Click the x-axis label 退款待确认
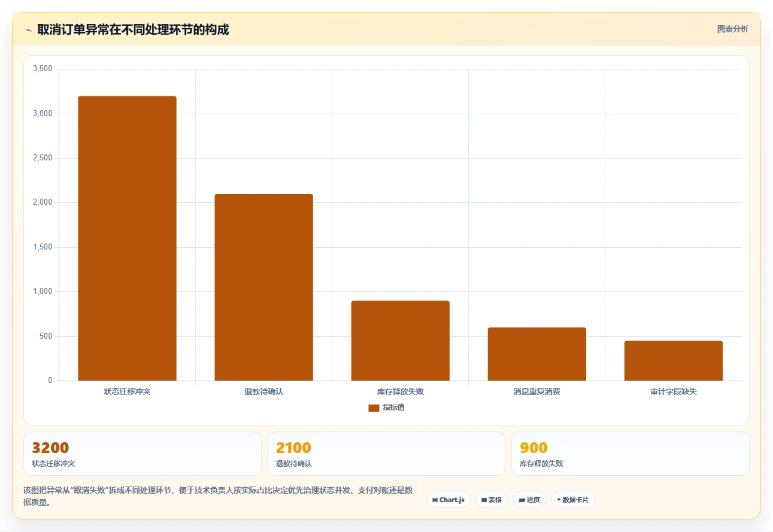 click(x=263, y=392)
